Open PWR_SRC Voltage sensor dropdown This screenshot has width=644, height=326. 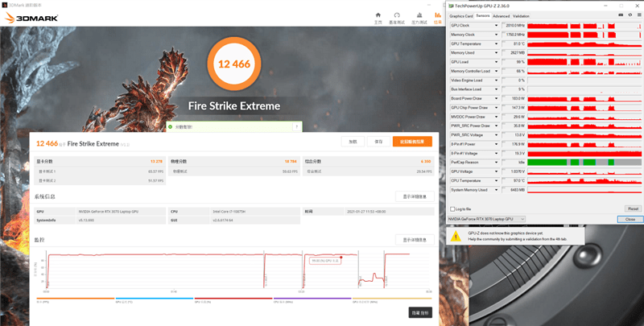pos(496,135)
